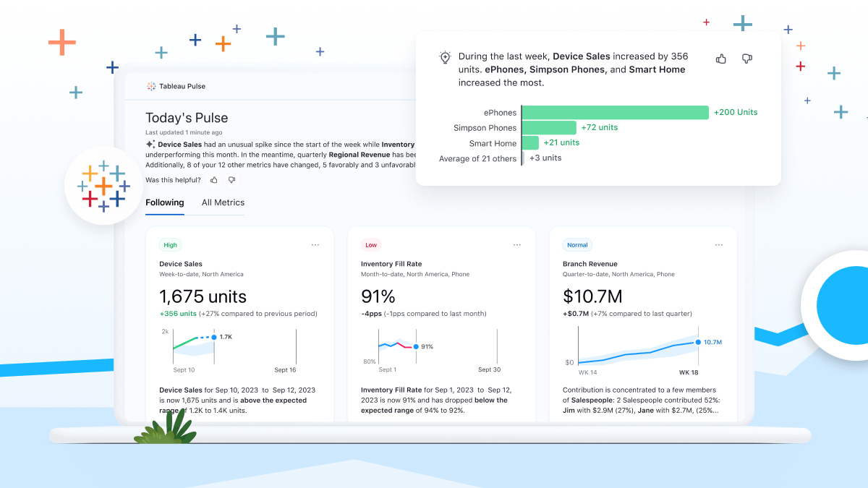Click the thumbs up icon in the insight popup
Viewport: 868px width, 488px height.
(x=720, y=59)
